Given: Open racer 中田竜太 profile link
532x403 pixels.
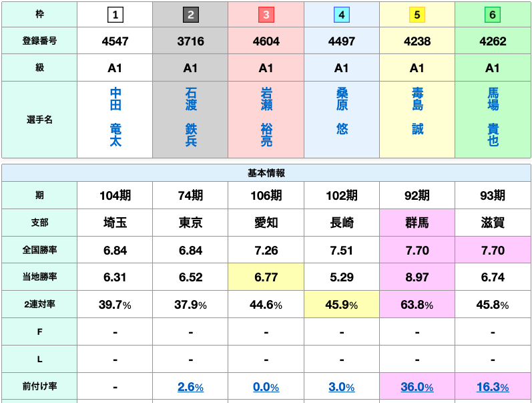Looking at the screenshot, I should [x=115, y=117].
